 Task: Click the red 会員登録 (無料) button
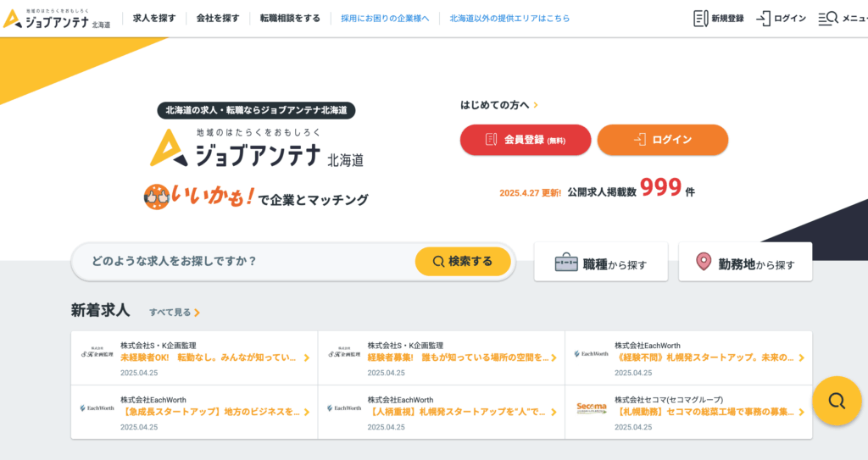pyautogui.click(x=526, y=140)
